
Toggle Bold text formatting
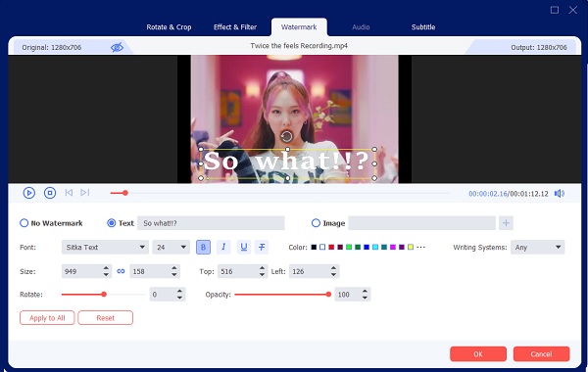[x=203, y=247]
